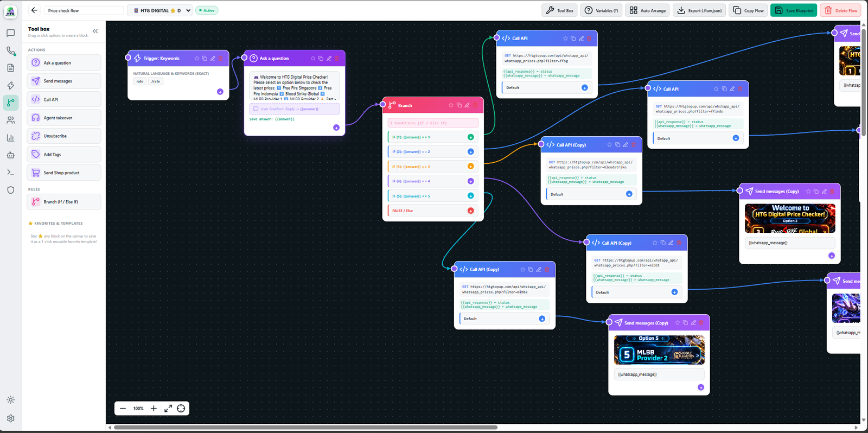This screenshot has width=868, height=433.
Task: Click the plus handle on the FALSE / Else branch row
Action: (x=470, y=211)
